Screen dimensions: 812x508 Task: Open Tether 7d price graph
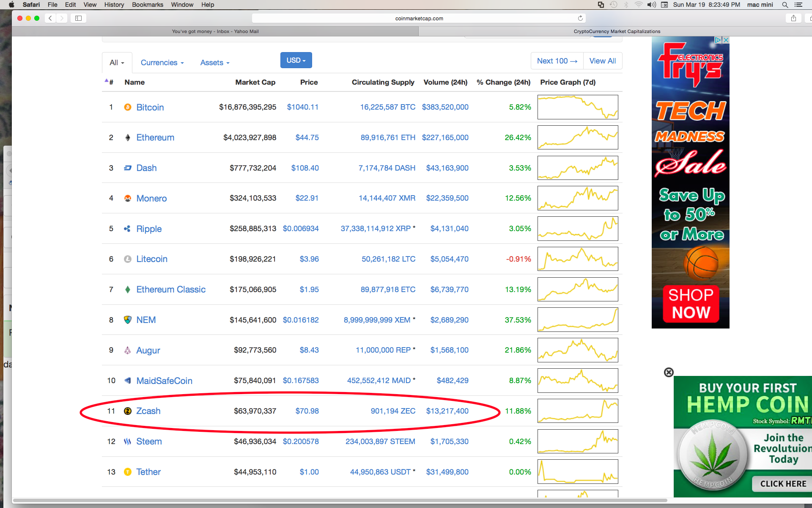578,472
